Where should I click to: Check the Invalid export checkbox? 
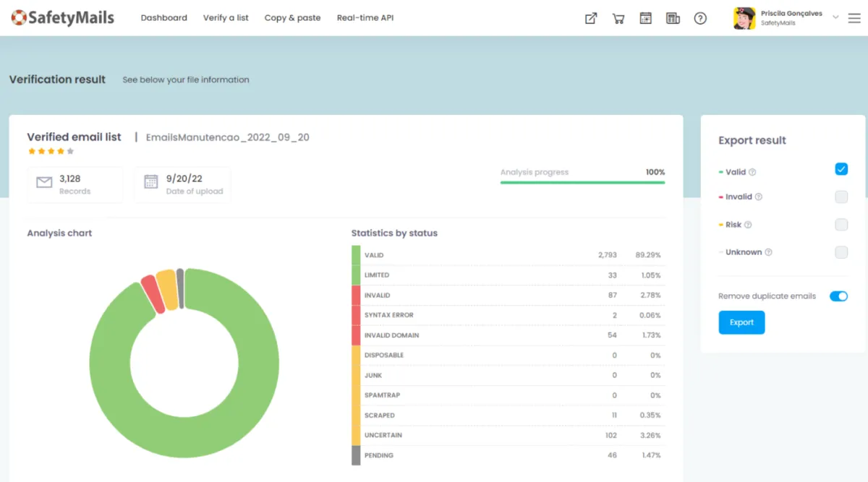point(841,197)
